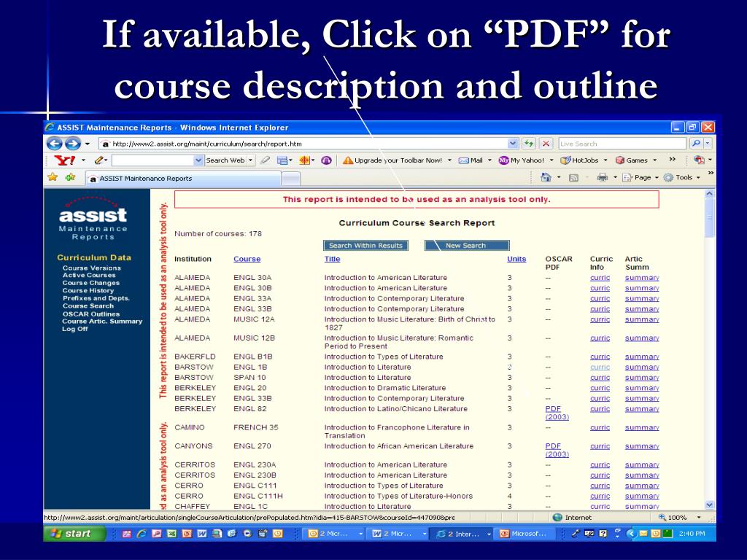The image size is (747, 560).
Task: Click the Yahoo! Y! toolbar logo
Action: coord(65,160)
